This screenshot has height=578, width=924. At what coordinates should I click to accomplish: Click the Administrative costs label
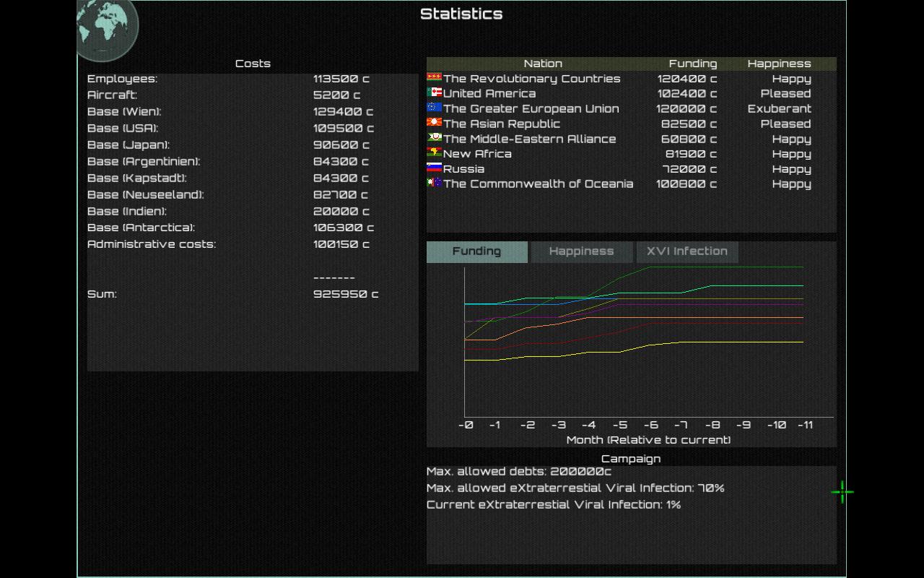click(152, 244)
